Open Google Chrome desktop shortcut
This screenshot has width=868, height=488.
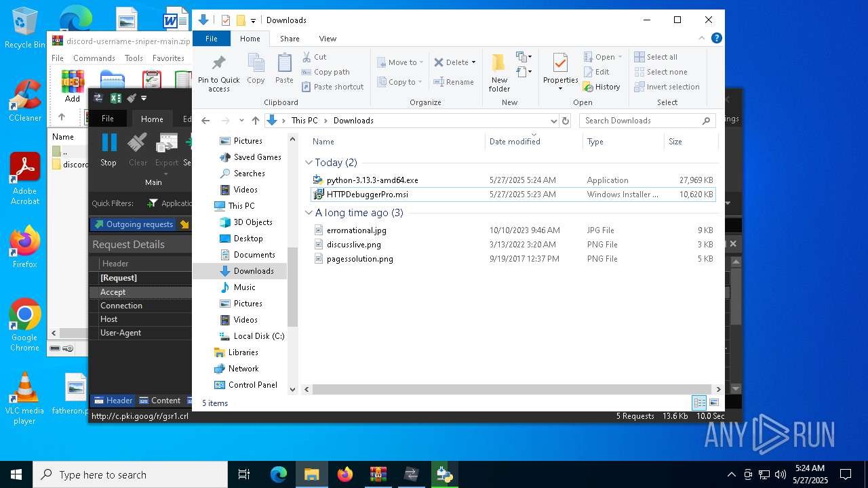pos(24,325)
